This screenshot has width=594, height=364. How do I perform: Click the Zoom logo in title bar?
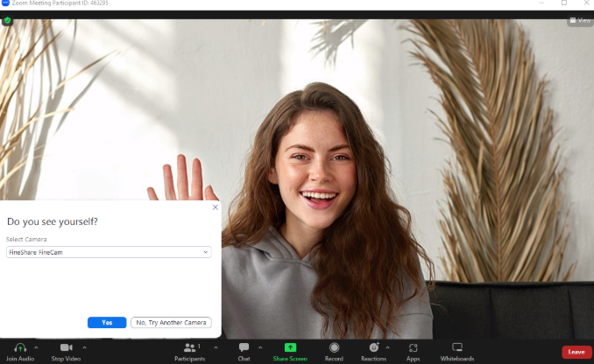click(5, 3)
